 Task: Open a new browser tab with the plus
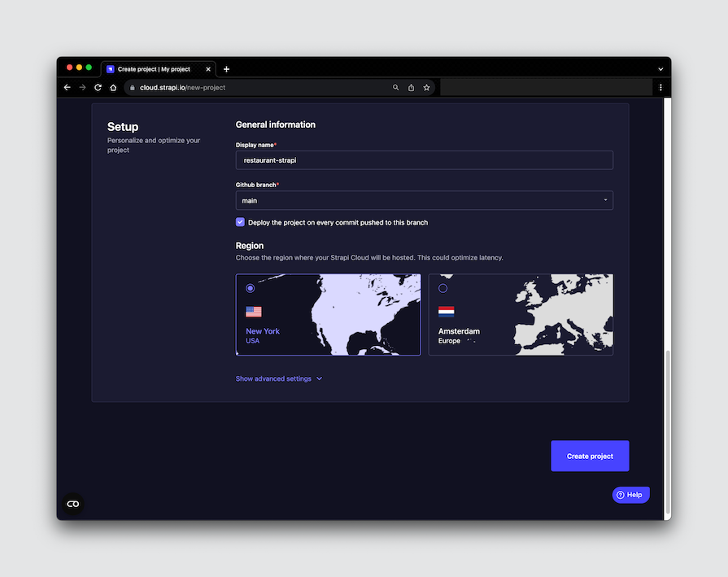point(226,68)
